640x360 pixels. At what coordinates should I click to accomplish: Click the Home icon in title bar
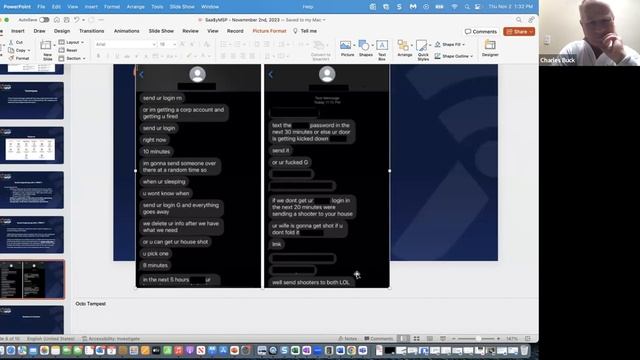point(57,20)
